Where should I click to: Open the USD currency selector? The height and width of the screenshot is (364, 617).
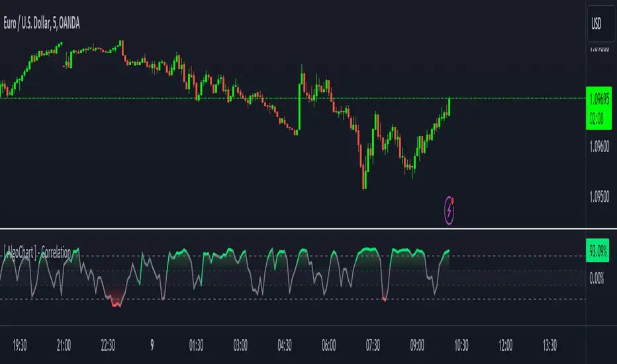pos(601,24)
